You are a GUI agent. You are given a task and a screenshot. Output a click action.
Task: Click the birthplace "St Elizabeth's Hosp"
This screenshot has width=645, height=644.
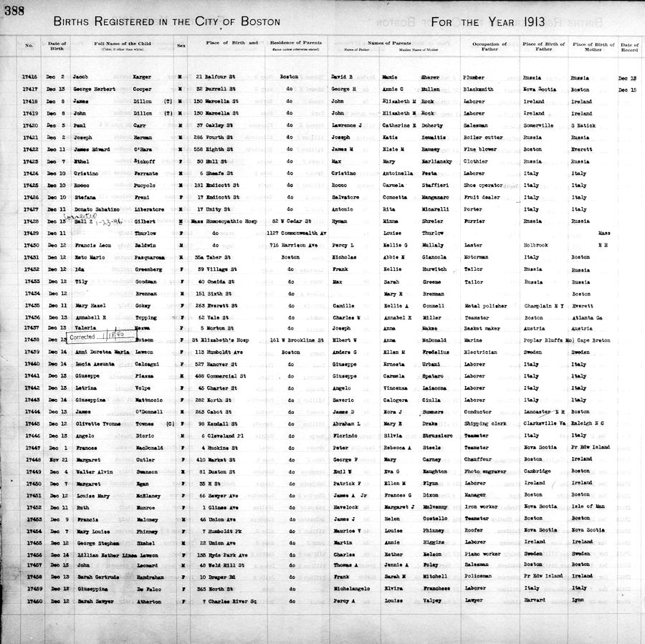[220, 340]
